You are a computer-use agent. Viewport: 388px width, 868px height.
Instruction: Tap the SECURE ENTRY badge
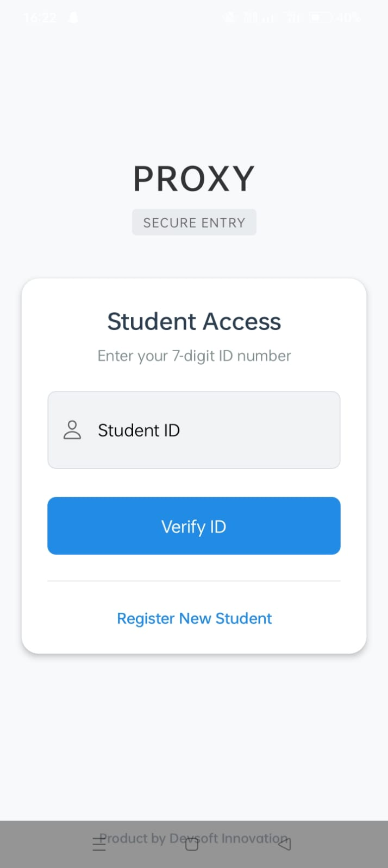point(194,223)
